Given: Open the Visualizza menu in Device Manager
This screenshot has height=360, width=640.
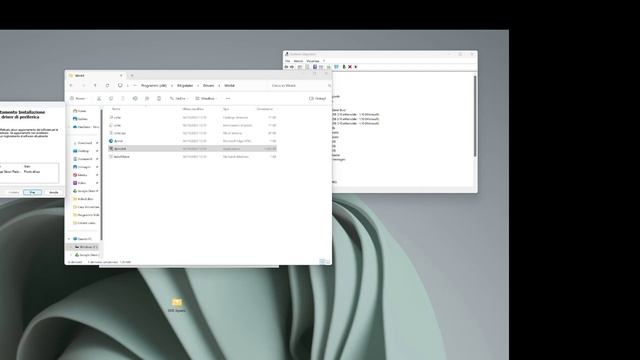Looking at the screenshot, I should click(x=313, y=61).
